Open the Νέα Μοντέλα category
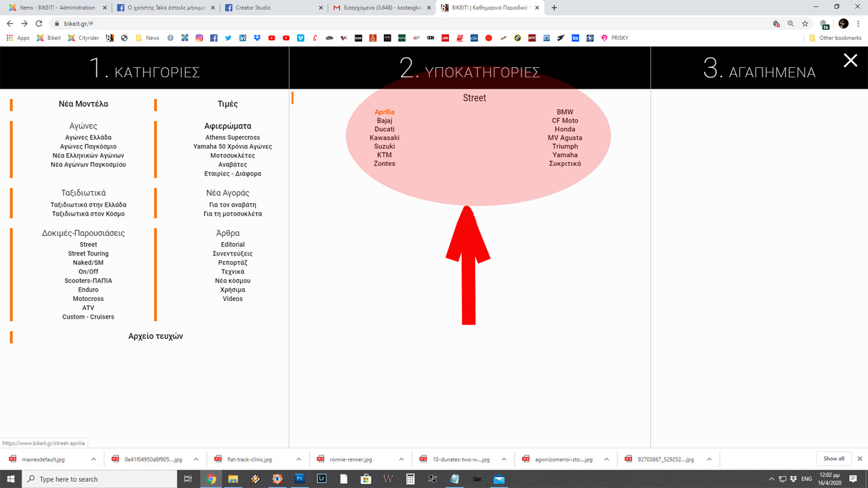The image size is (868, 488). [x=83, y=104]
